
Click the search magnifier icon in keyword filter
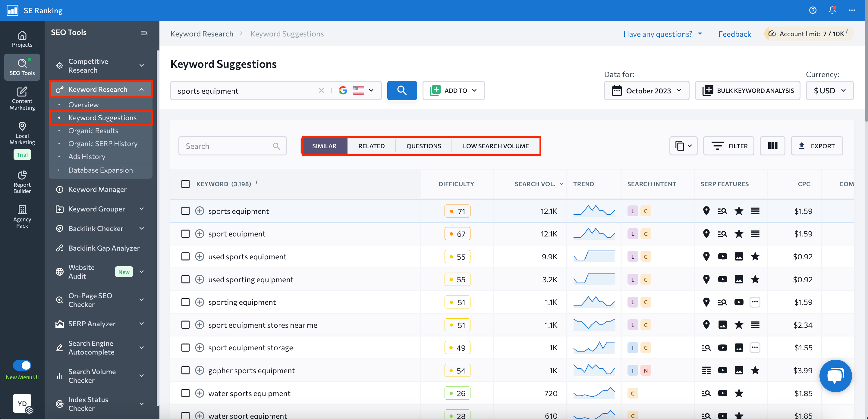pyautogui.click(x=276, y=145)
